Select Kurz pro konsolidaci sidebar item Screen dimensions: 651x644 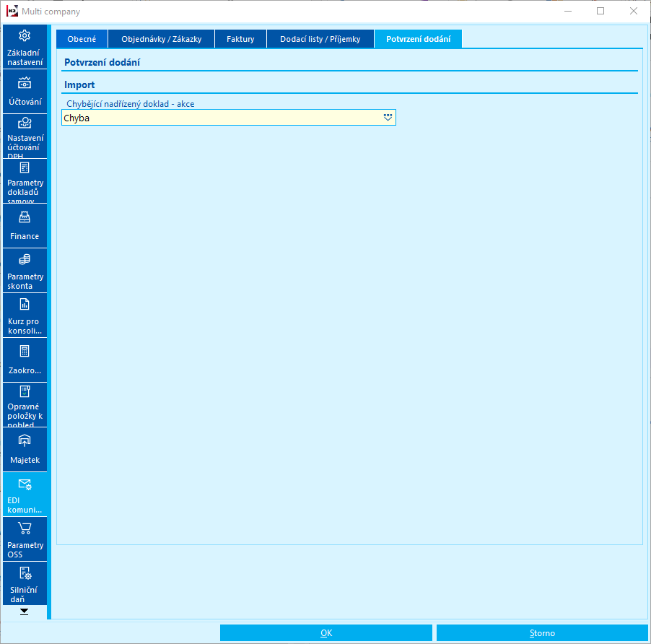click(x=25, y=316)
